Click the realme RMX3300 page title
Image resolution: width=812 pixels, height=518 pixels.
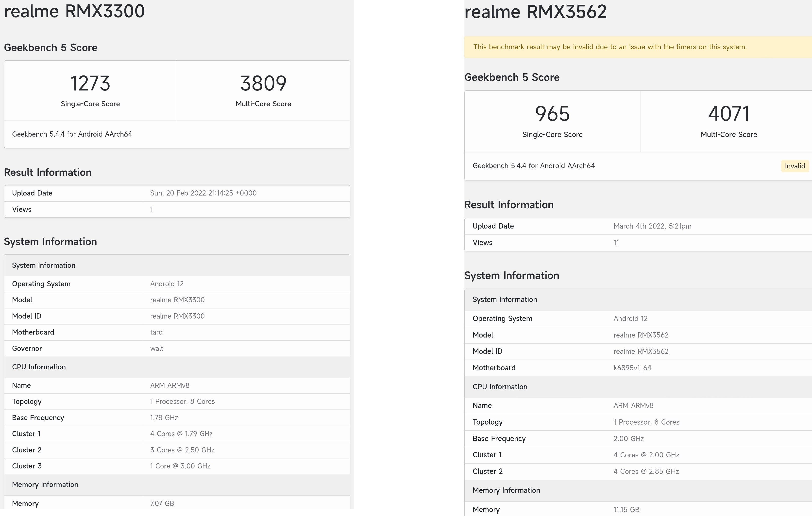(74, 11)
